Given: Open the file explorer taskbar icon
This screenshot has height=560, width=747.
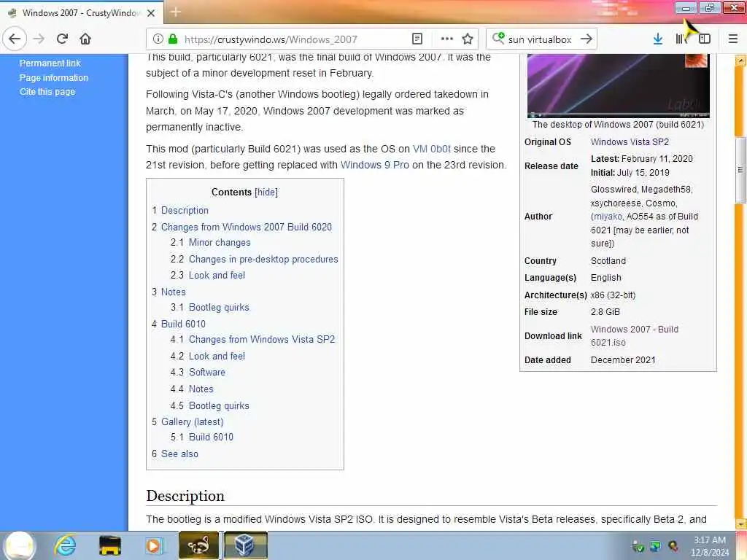Looking at the screenshot, I should point(109,545).
